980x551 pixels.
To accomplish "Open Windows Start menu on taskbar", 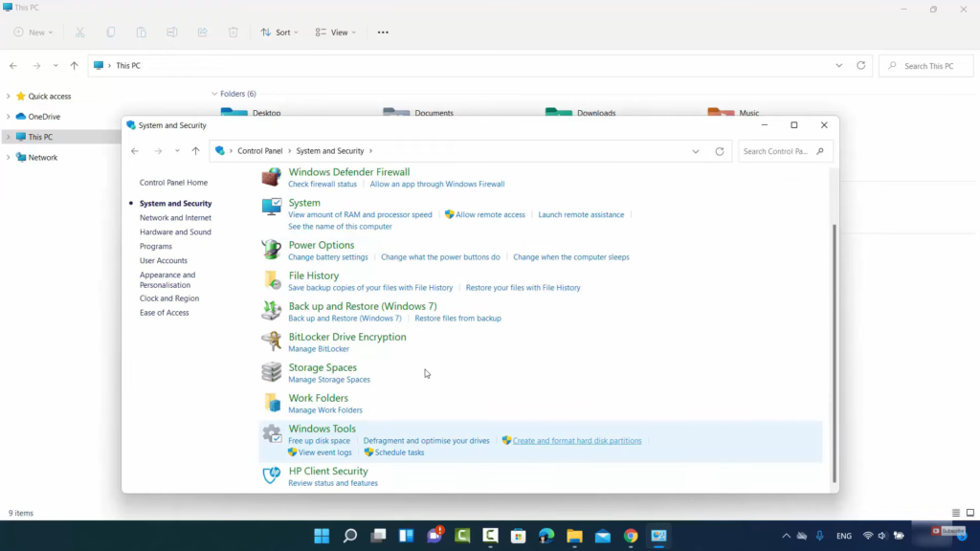I will pos(322,536).
